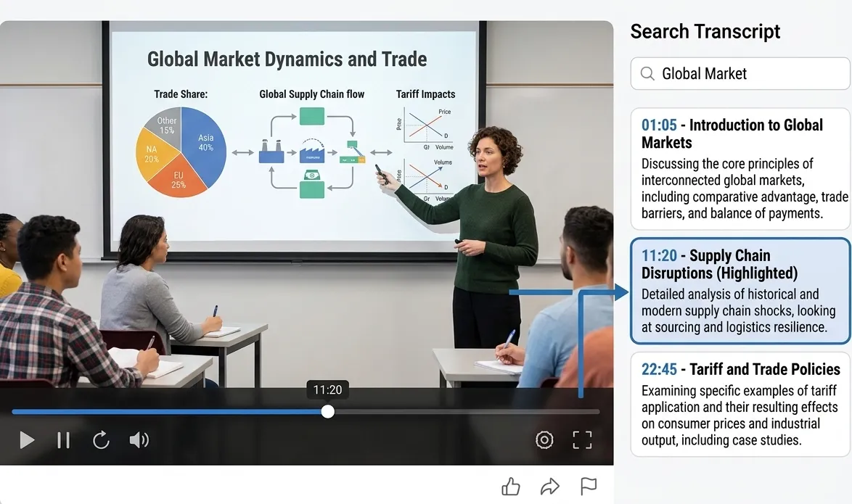Screen dimensions: 852x504
Task: Jump to the 22:45 timestamp
Action: coord(659,369)
